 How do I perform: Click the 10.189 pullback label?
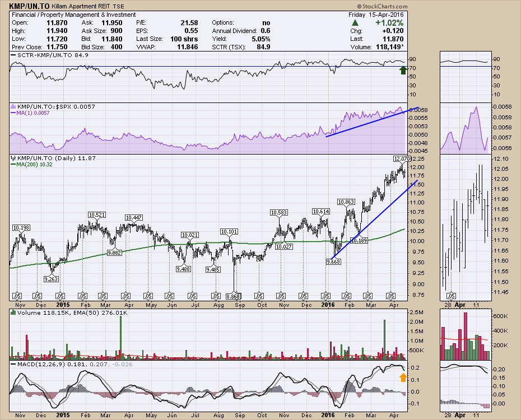[359, 240]
